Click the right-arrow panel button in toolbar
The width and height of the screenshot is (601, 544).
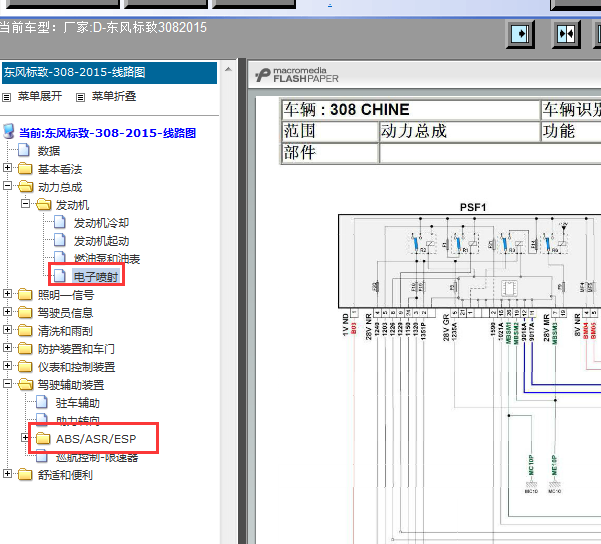520,34
